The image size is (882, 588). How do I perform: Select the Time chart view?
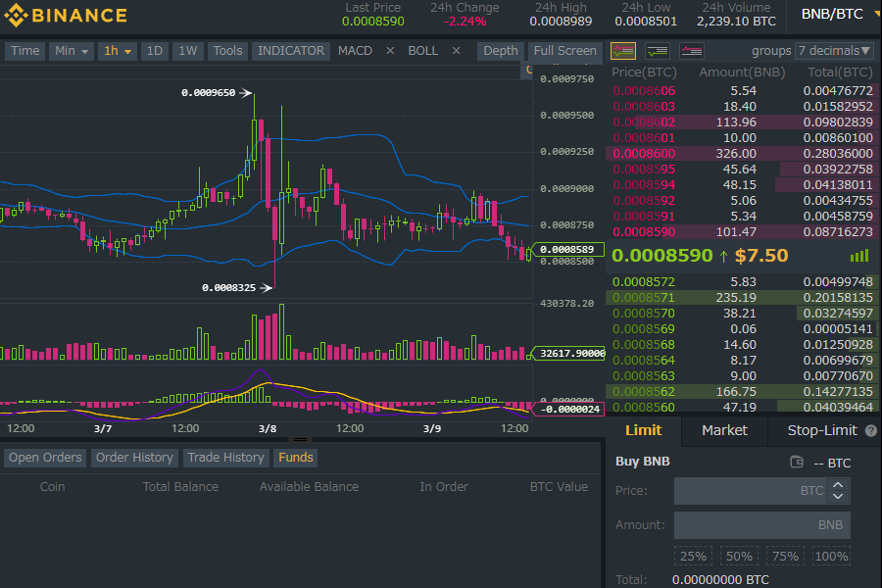point(25,51)
